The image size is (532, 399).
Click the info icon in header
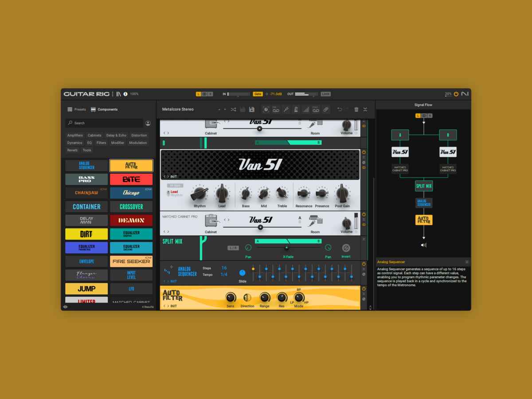pyautogui.click(x=125, y=94)
